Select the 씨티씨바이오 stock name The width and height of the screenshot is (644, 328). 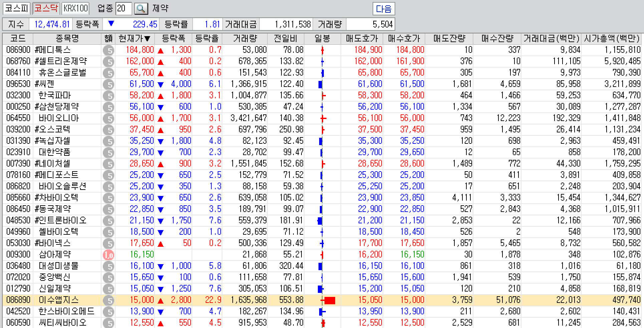pyautogui.click(x=62, y=323)
